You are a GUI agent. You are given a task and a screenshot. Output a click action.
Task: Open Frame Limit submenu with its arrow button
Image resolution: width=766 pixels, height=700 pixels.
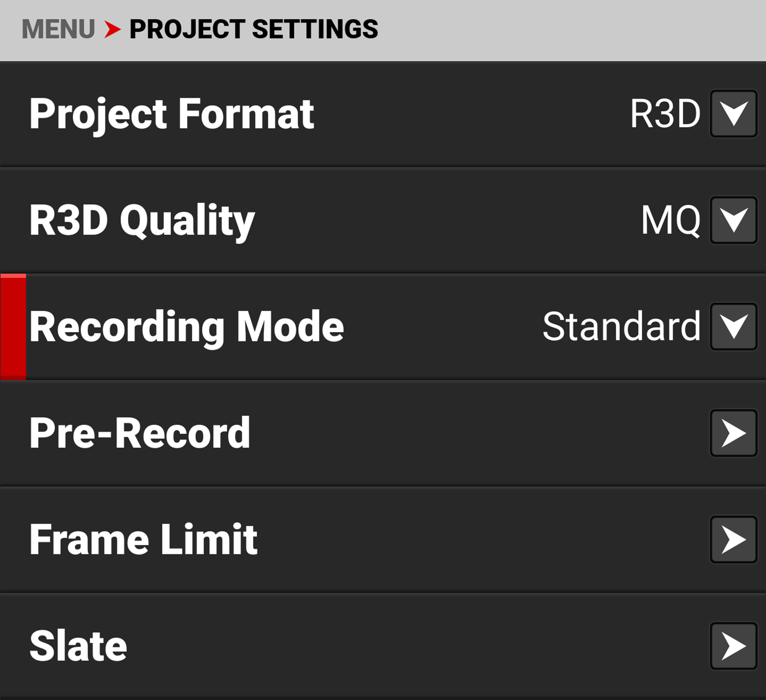click(x=733, y=540)
